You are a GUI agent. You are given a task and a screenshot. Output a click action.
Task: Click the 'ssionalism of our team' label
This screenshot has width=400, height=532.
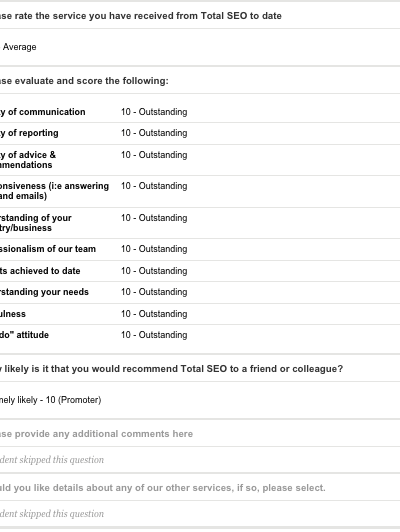(48, 249)
